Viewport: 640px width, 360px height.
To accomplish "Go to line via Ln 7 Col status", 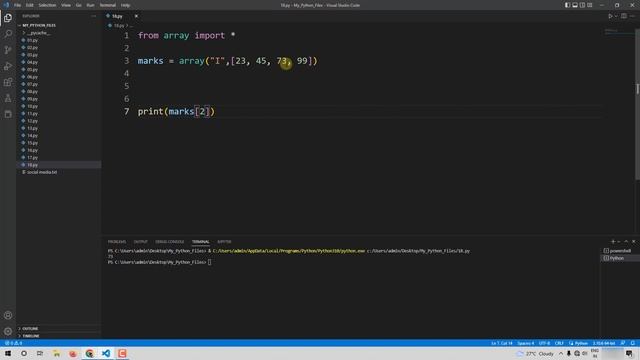I will (502, 343).
